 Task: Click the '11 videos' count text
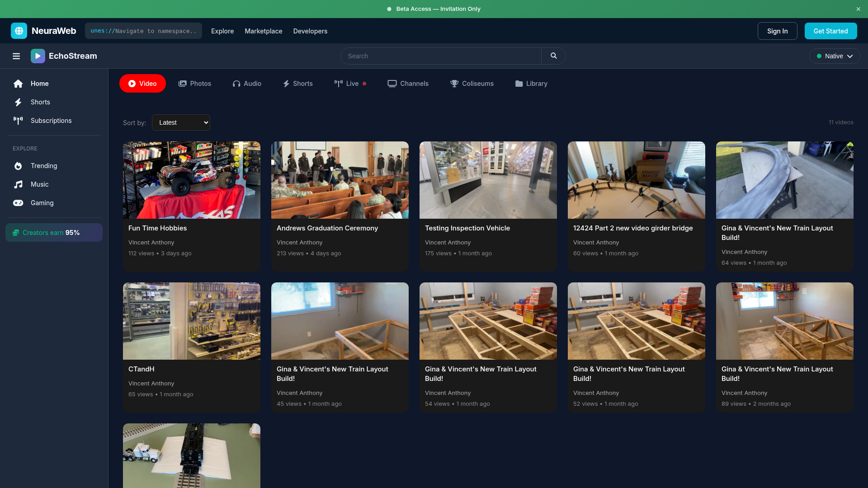[841, 122]
